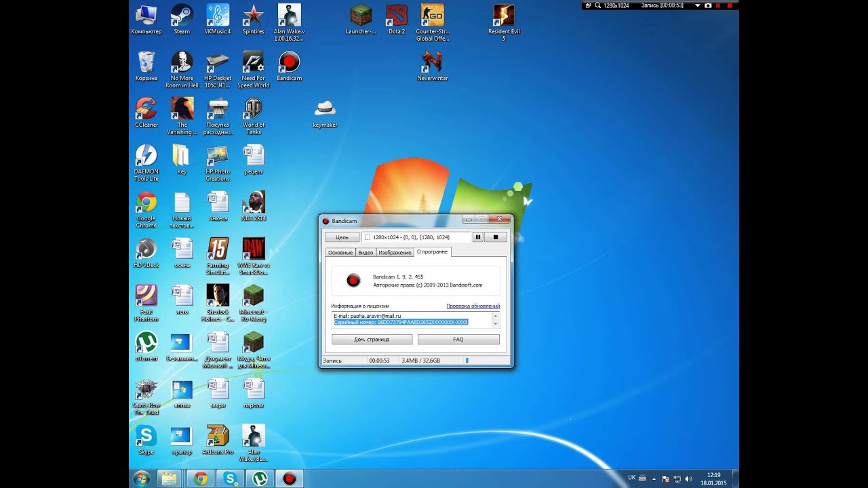Viewport: 868px width, 488px height.
Task: Select the World of Tanks icon
Action: pyautogui.click(x=254, y=117)
